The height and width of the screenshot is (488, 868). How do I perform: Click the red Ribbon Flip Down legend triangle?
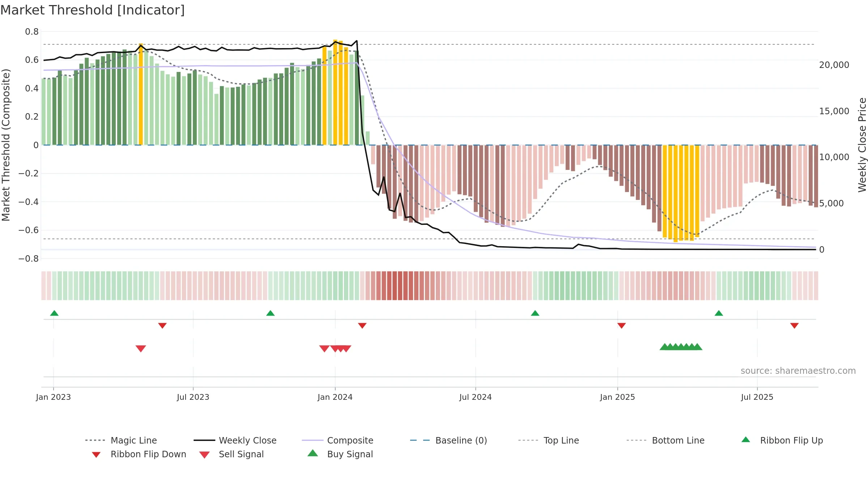[96, 455]
